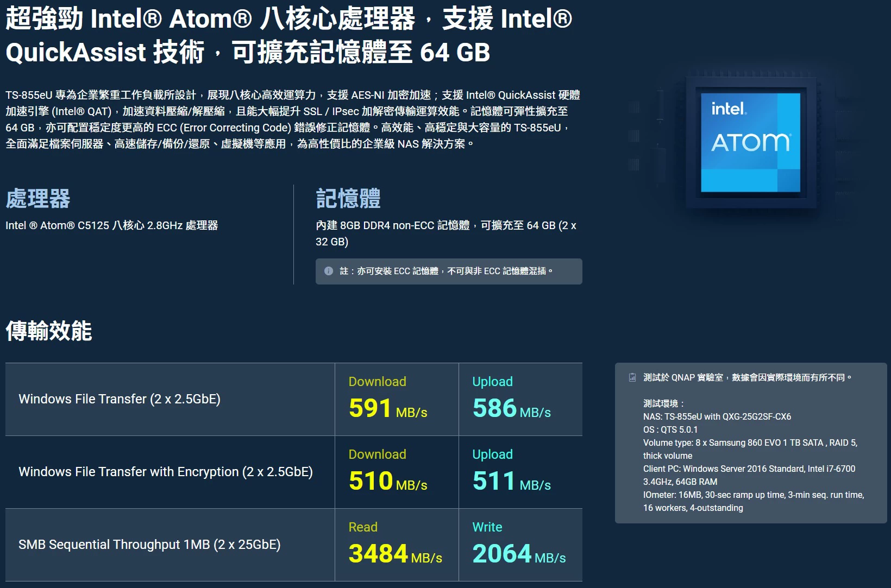891x588 pixels.
Task: Click the 2064 MB/s write value
Action: tap(519, 554)
